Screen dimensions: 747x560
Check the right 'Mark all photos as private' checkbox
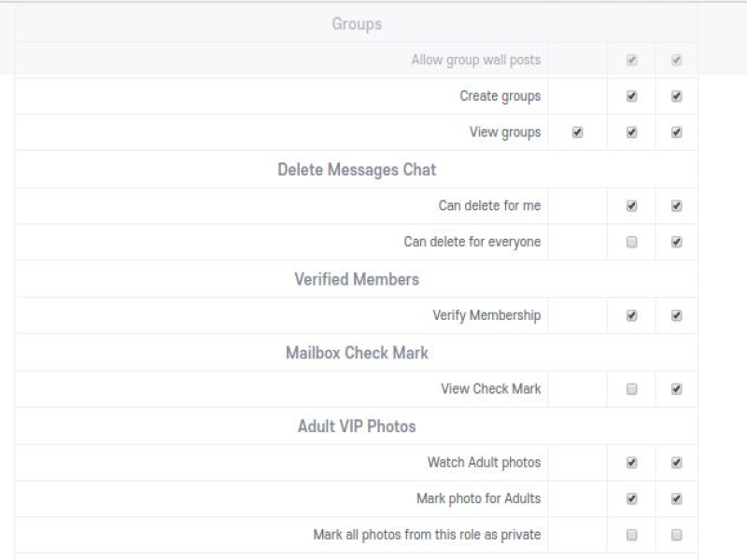pos(677,535)
